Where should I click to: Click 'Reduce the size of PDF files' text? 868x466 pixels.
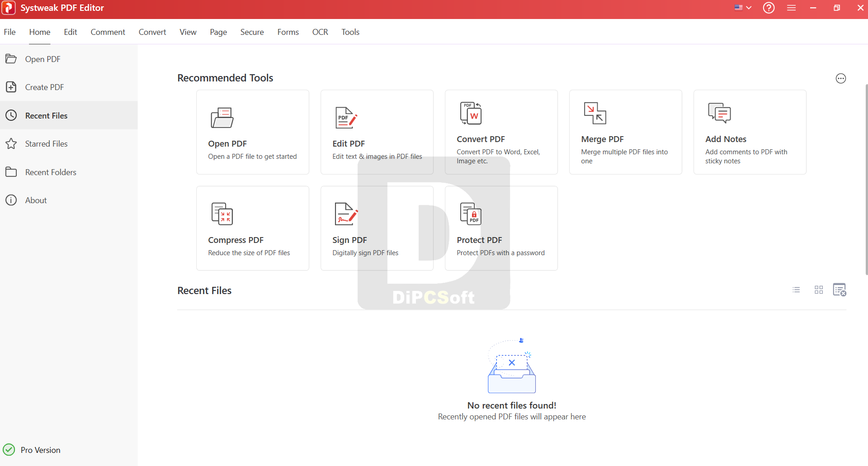249,253
